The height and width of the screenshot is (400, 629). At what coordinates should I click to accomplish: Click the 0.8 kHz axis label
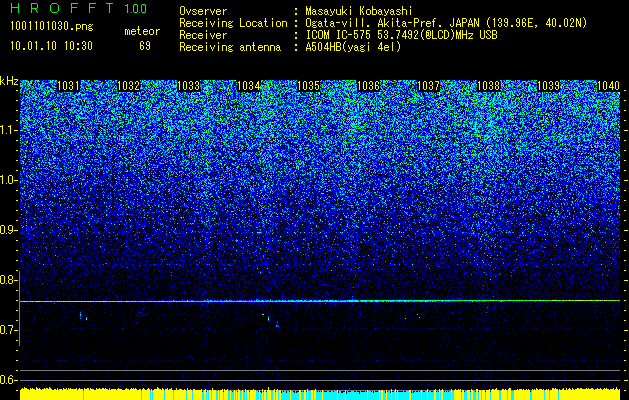coord(8,280)
